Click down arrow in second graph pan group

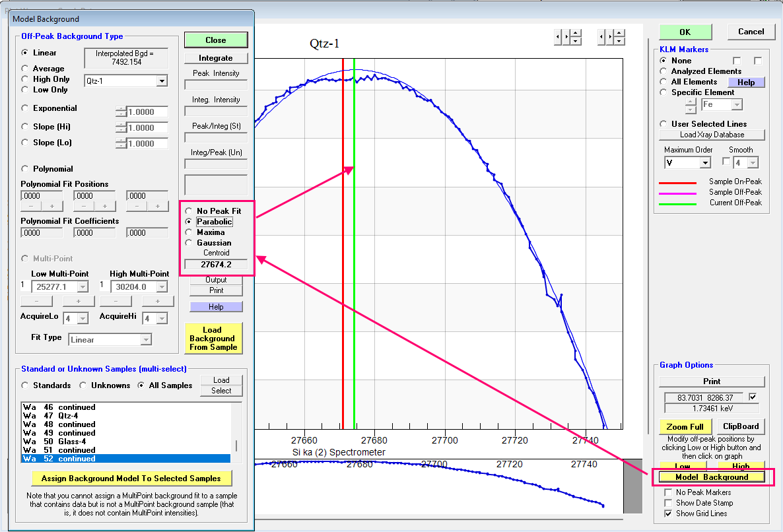[x=619, y=41]
